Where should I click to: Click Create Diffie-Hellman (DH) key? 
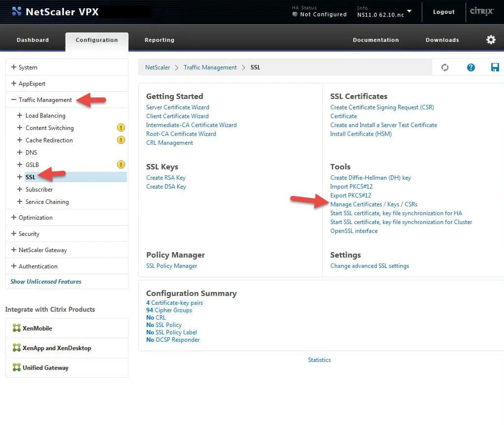[370, 178]
